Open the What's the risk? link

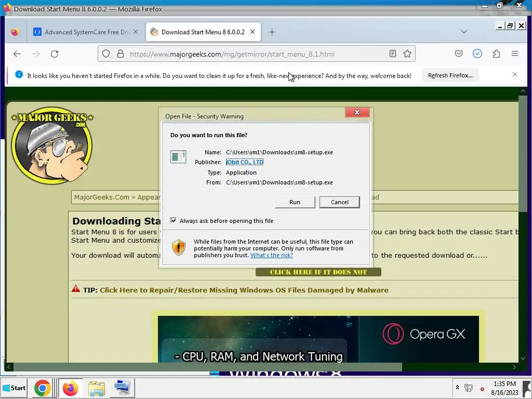[x=271, y=255]
